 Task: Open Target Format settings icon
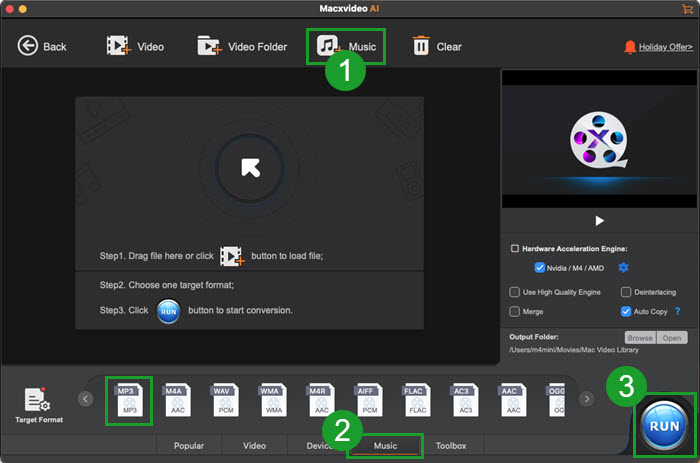[38, 404]
